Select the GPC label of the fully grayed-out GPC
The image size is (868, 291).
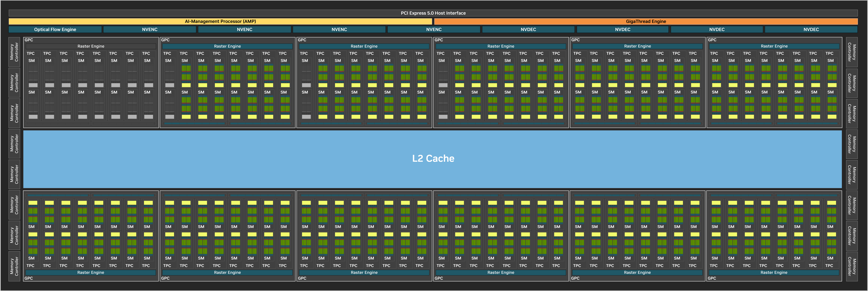29,40
